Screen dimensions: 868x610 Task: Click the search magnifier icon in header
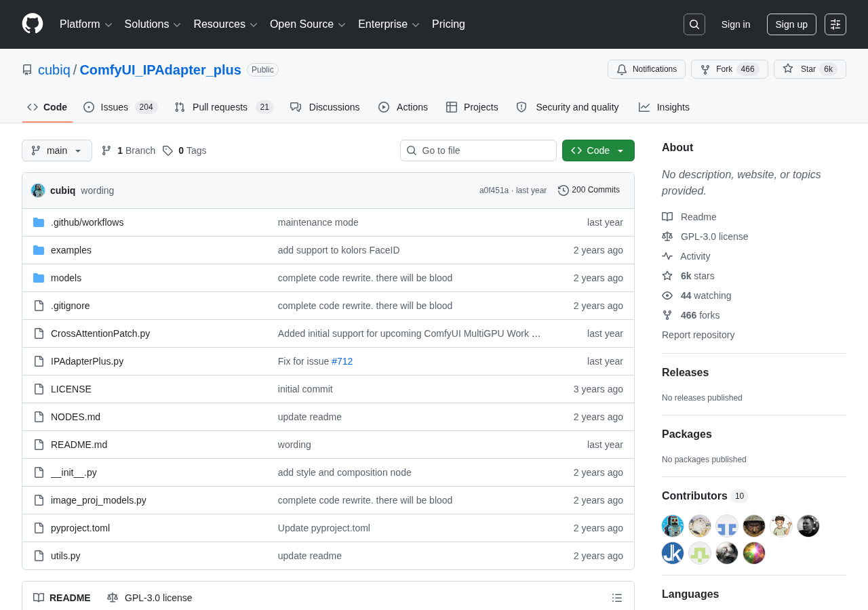[x=694, y=24]
